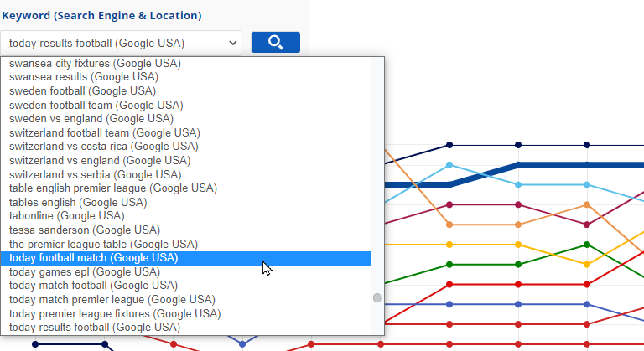
Task: Pick 'table english premier league (Google USA)'
Action: click(104, 188)
